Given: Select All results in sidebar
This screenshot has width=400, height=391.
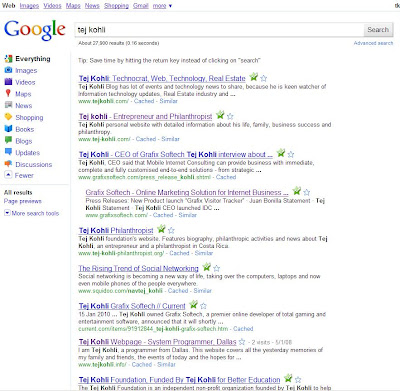Looking at the screenshot, I should (18, 192).
